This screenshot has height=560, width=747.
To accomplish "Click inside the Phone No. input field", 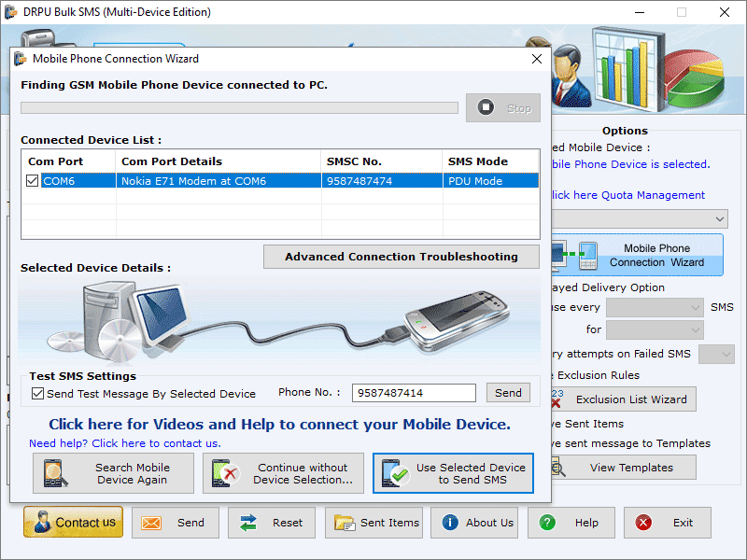I will click(x=414, y=392).
